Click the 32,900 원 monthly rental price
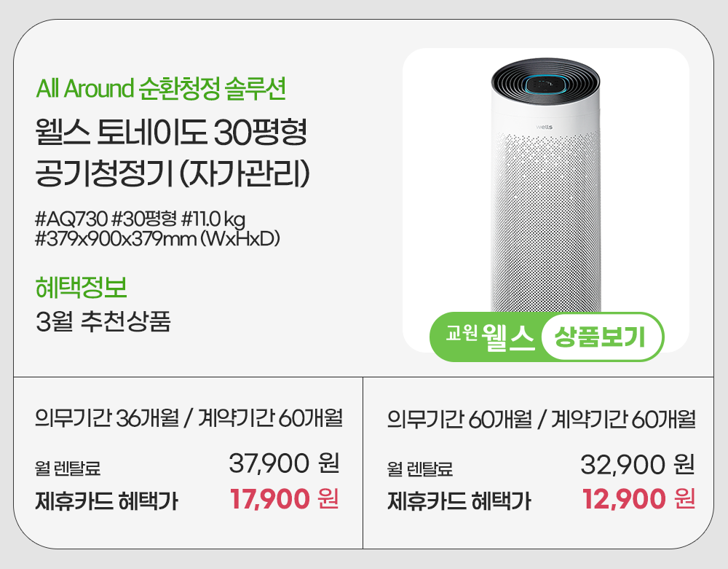This screenshot has width=728, height=569. (637, 464)
